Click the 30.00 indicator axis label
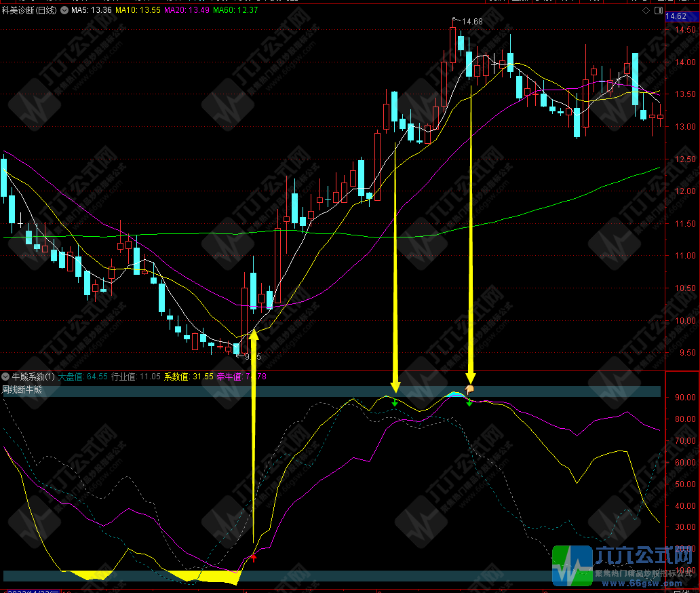The width and height of the screenshot is (700, 593). (685, 527)
